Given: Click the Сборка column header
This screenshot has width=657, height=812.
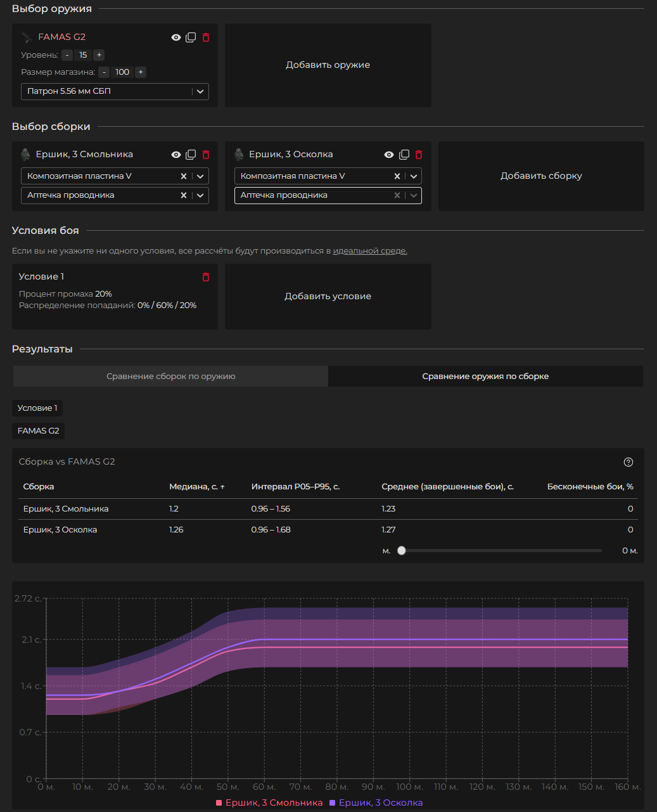Looking at the screenshot, I should pos(39,487).
